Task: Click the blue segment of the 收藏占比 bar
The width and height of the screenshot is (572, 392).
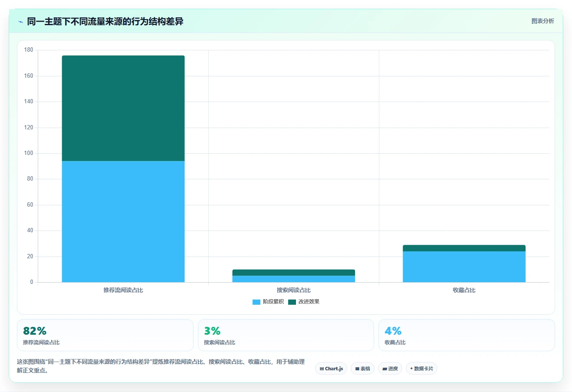Action: [464, 267]
